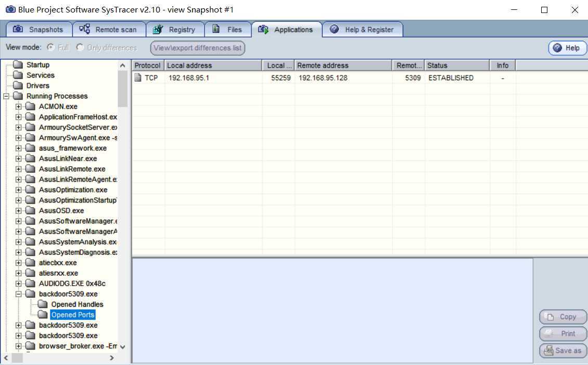Open the Help & Register tab
The image size is (588, 365).
[363, 29]
